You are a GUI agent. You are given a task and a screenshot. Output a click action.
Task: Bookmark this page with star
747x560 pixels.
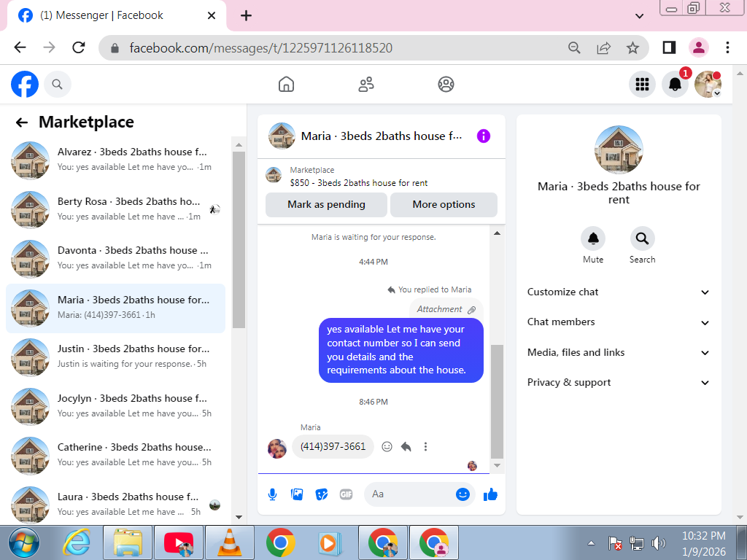(632, 47)
